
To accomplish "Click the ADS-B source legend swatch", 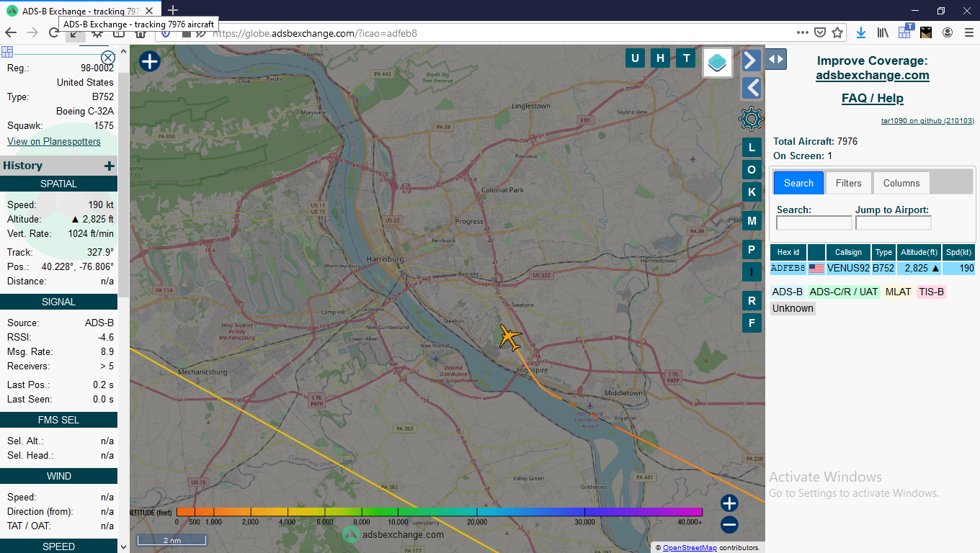I will tap(788, 292).
